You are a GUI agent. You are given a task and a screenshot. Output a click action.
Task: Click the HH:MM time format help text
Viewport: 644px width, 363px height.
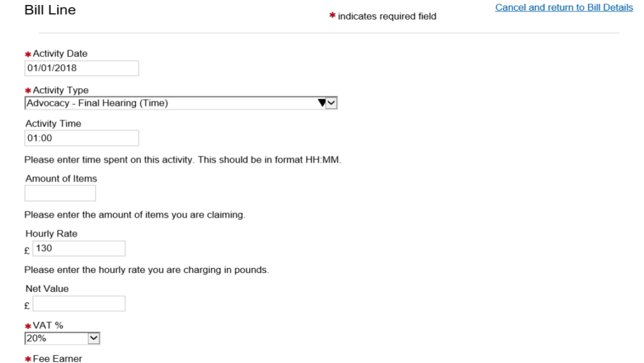pos(182,160)
